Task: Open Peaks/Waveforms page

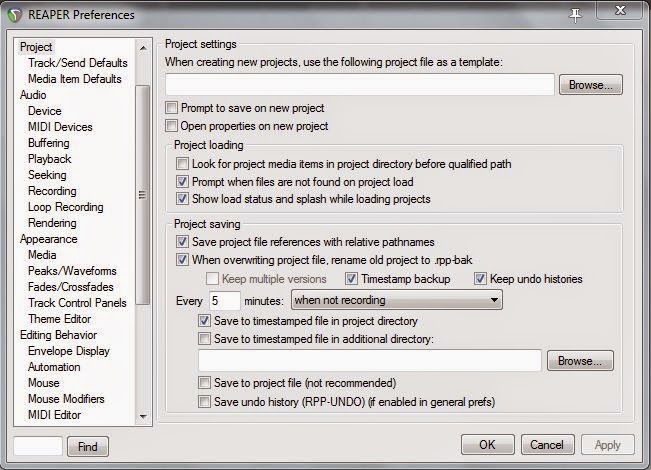Action: tap(72, 271)
